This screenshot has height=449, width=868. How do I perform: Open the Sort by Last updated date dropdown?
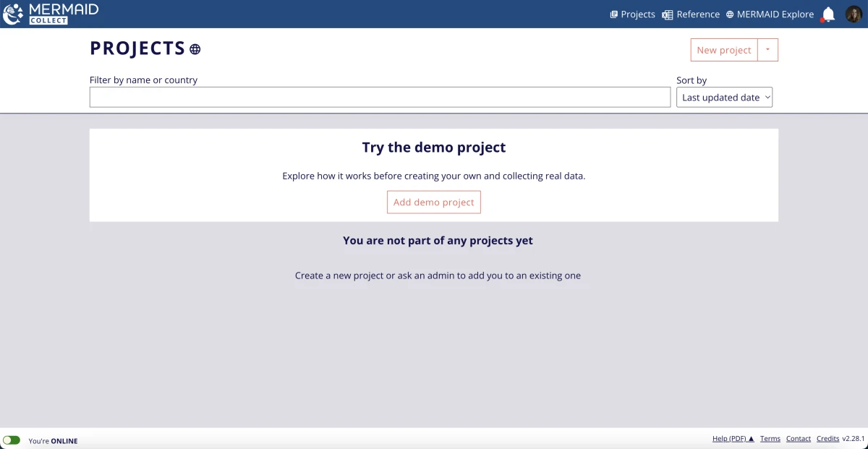[x=724, y=98]
